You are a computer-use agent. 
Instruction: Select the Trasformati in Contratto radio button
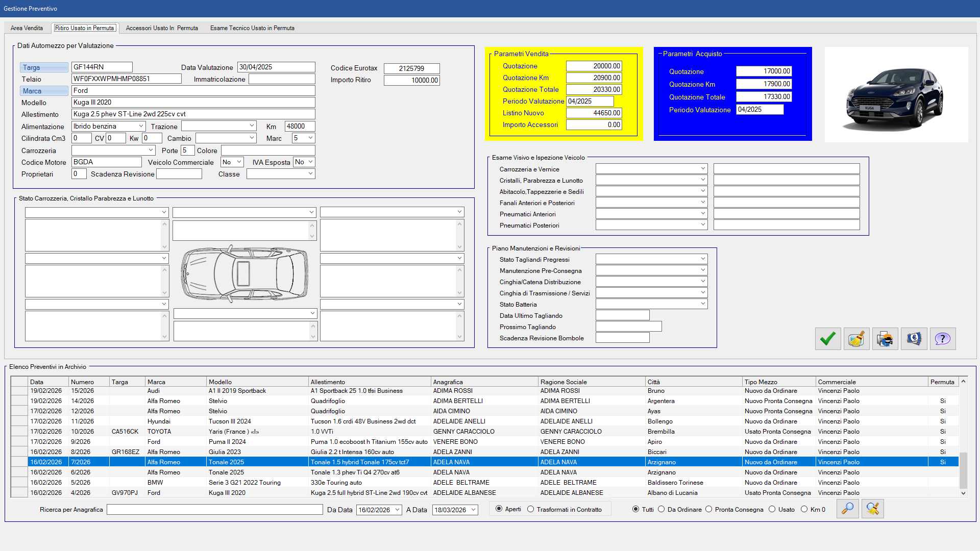tap(531, 509)
